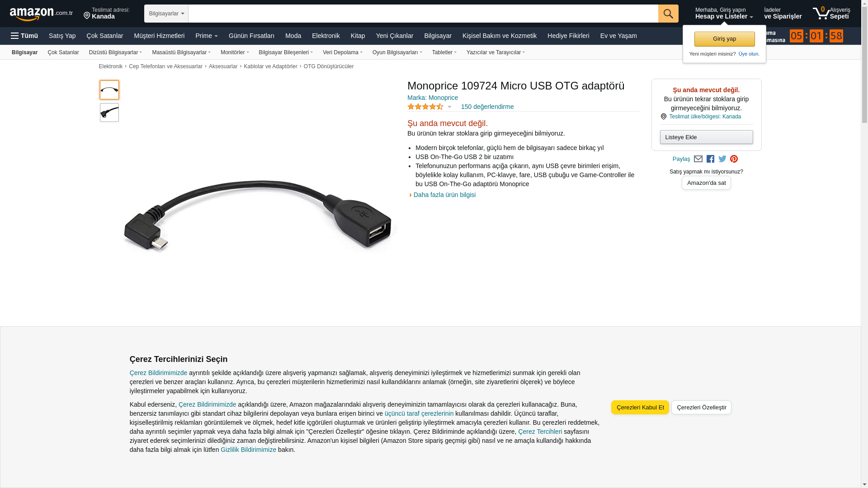
Task: Select the second product thumbnail image
Action: (x=109, y=113)
